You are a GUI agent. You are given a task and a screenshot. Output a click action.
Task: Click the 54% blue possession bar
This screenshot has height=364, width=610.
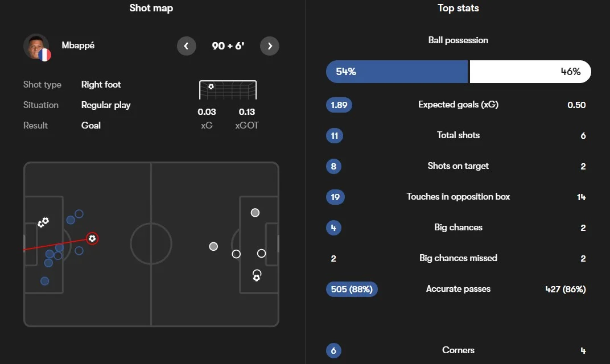(x=397, y=72)
